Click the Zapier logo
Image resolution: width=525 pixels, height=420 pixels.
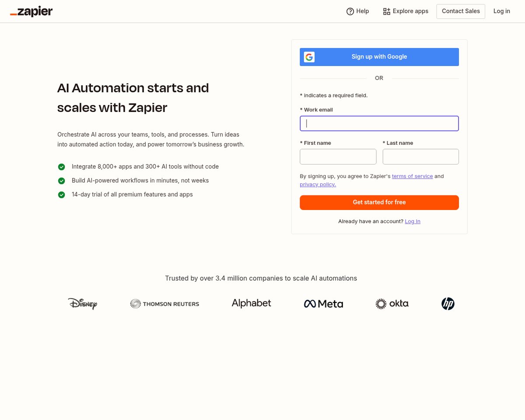31,12
